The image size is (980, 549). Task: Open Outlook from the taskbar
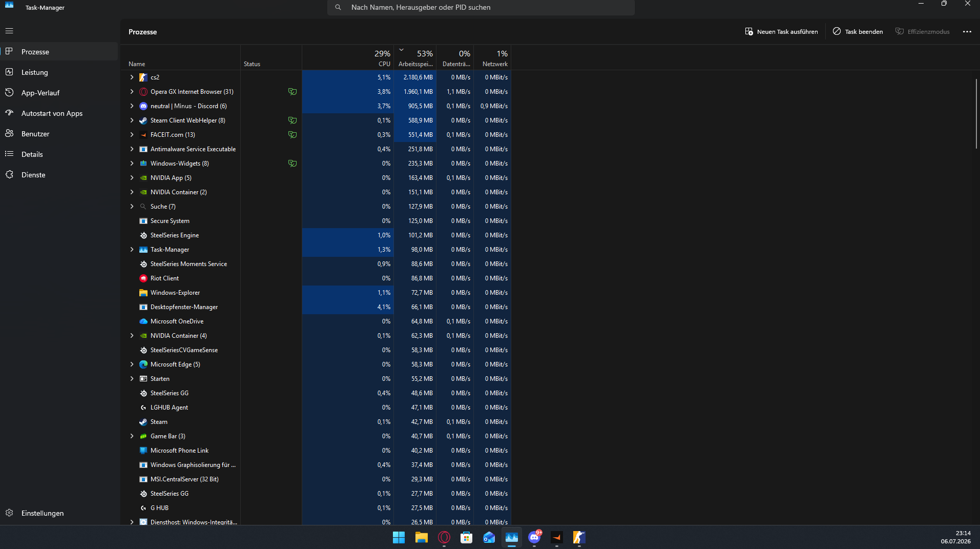489,537
